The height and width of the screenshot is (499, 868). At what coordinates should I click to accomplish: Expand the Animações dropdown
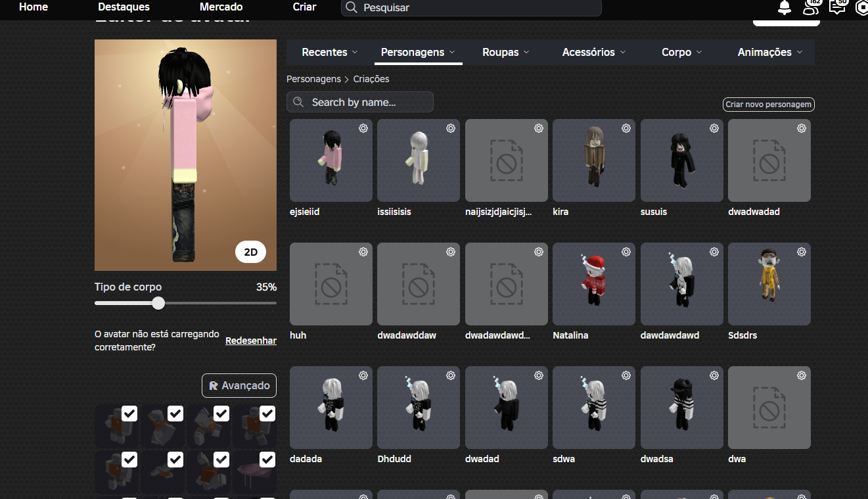(770, 52)
